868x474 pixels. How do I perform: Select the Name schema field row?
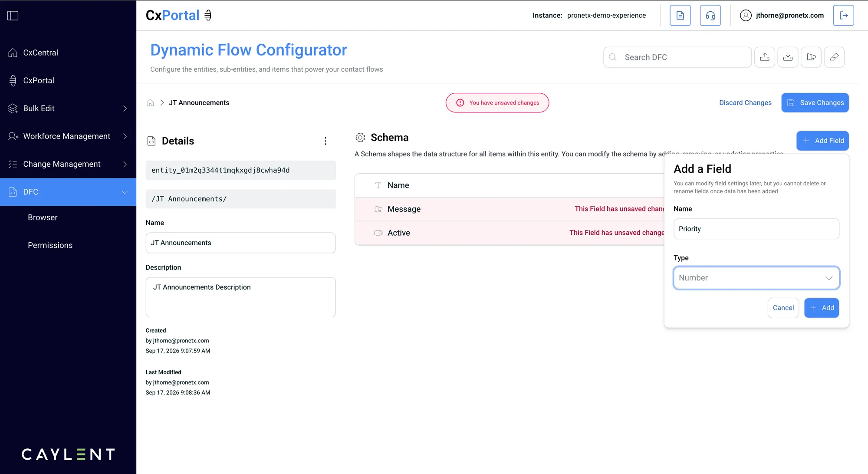509,185
